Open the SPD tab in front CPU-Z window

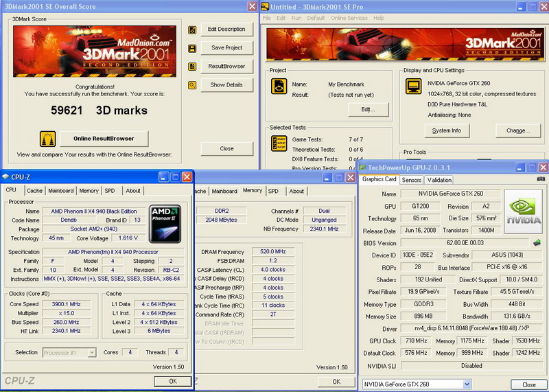click(110, 191)
